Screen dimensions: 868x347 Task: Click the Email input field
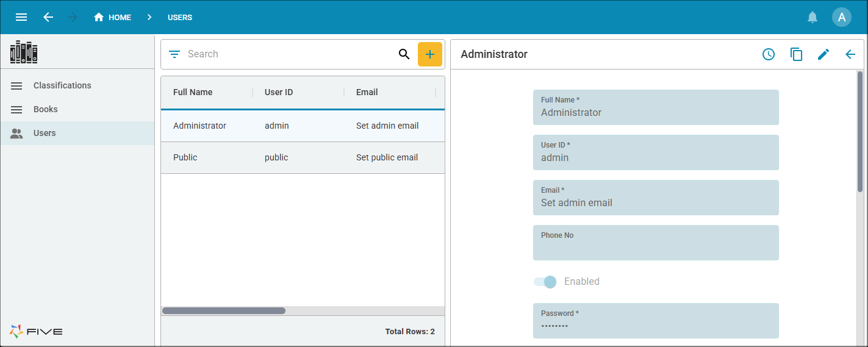tap(656, 198)
